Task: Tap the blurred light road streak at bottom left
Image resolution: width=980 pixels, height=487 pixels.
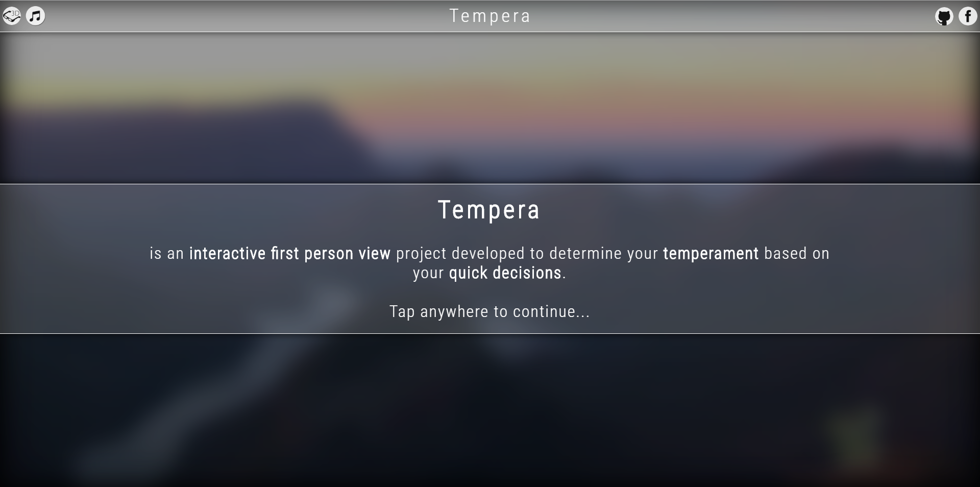Action: [179, 408]
